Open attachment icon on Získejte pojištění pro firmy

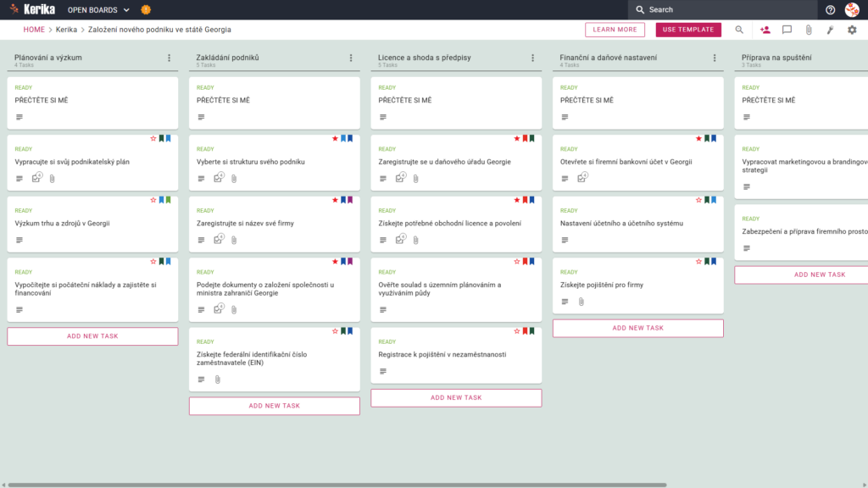coord(581,302)
